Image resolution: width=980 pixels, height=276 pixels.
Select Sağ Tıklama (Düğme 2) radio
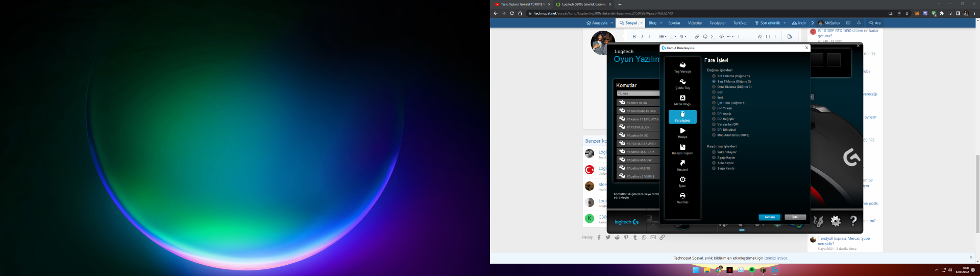click(714, 81)
